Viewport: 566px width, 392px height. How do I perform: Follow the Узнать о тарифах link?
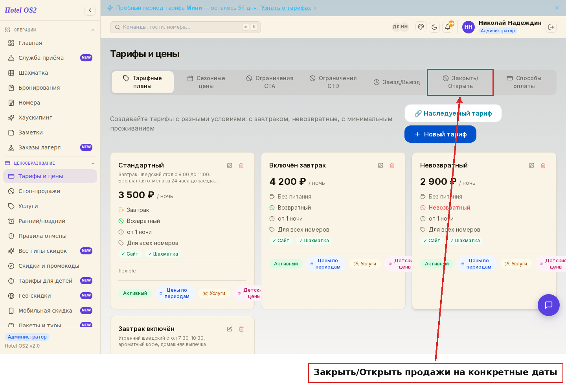coord(286,8)
